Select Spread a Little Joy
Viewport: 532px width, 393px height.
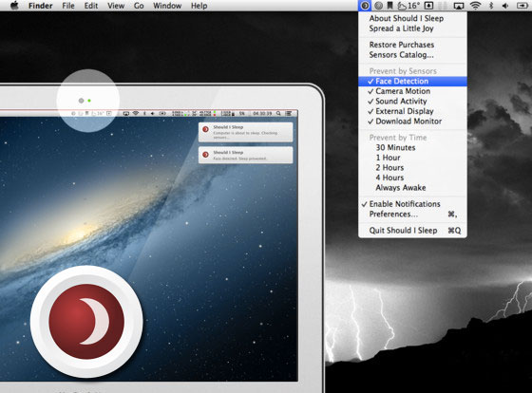pos(412,28)
